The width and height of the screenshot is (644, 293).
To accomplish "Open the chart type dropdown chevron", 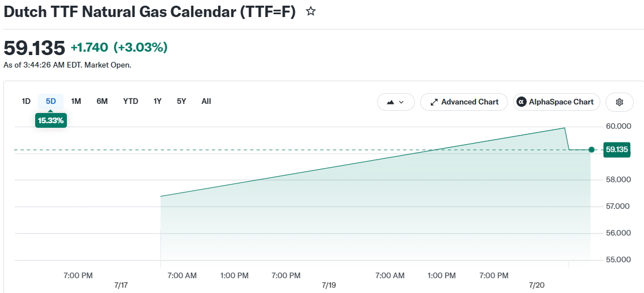I will pos(401,102).
